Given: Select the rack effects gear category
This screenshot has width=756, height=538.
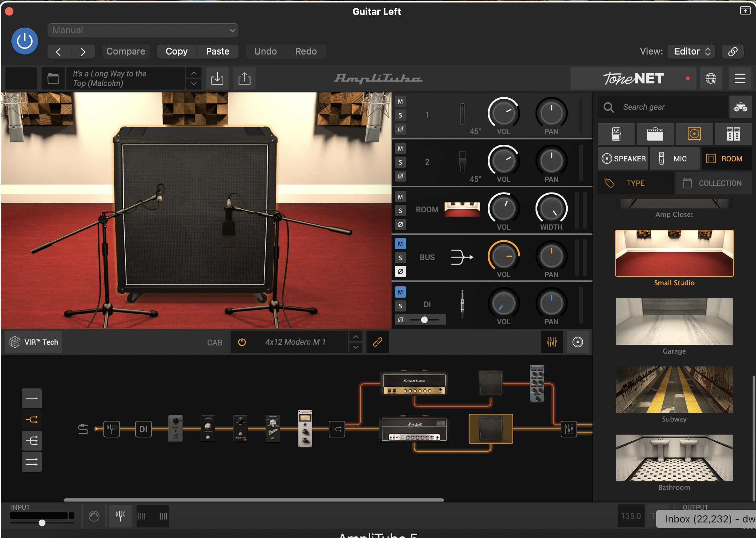Looking at the screenshot, I should tap(733, 134).
